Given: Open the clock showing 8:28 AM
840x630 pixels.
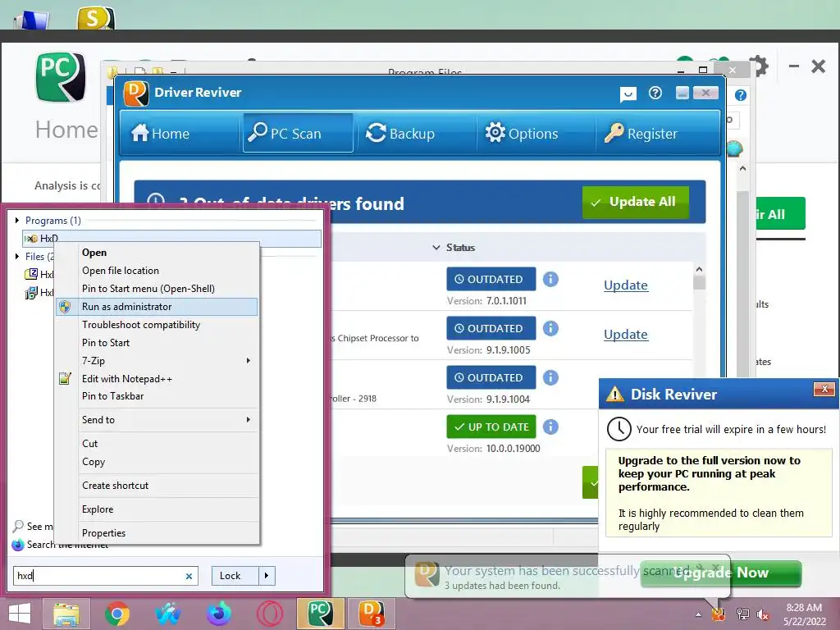Looking at the screenshot, I should 804,614.
